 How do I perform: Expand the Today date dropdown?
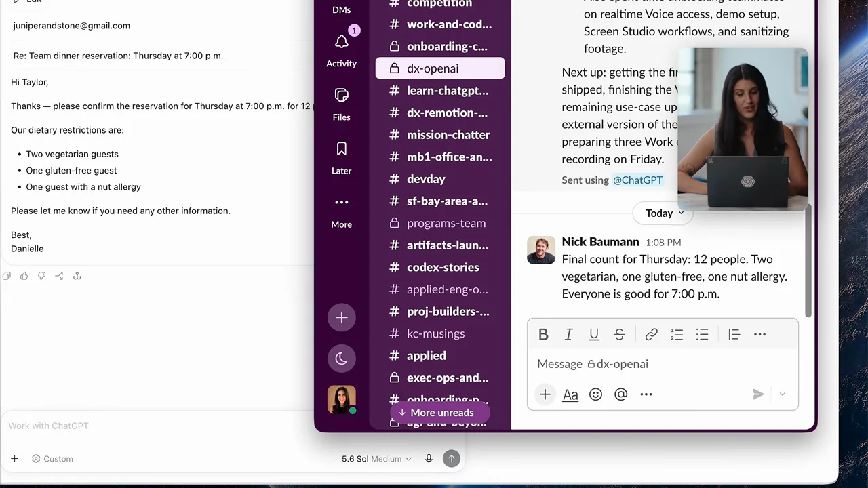click(665, 213)
